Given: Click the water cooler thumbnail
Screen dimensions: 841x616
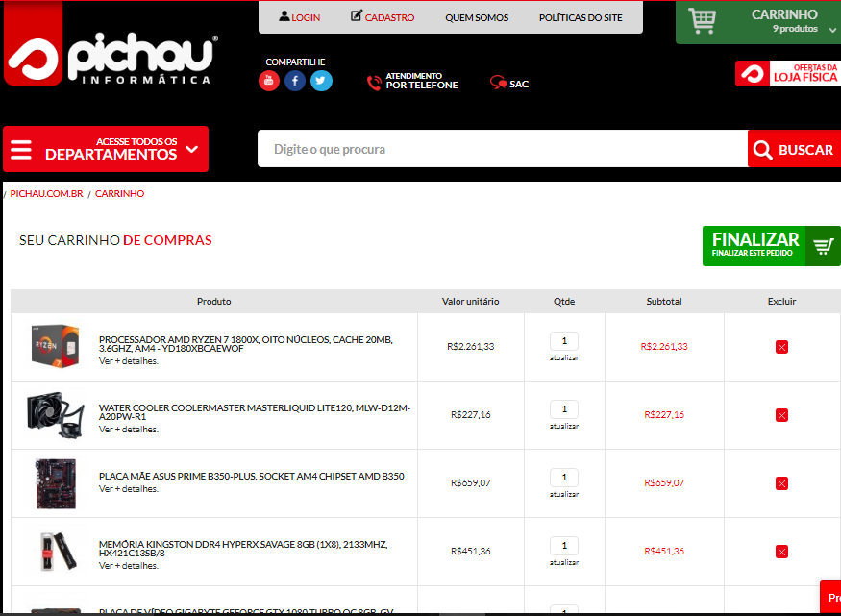Looking at the screenshot, I should (55, 414).
